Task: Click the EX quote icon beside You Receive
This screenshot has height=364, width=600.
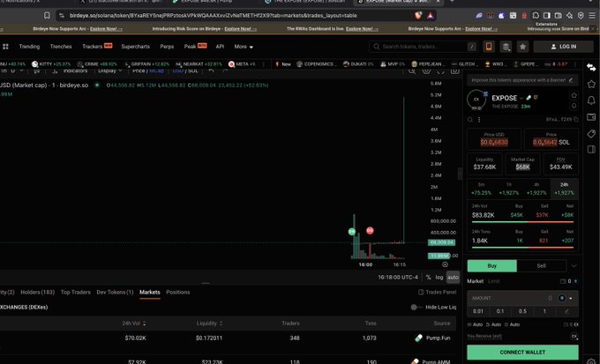Action: (574, 336)
